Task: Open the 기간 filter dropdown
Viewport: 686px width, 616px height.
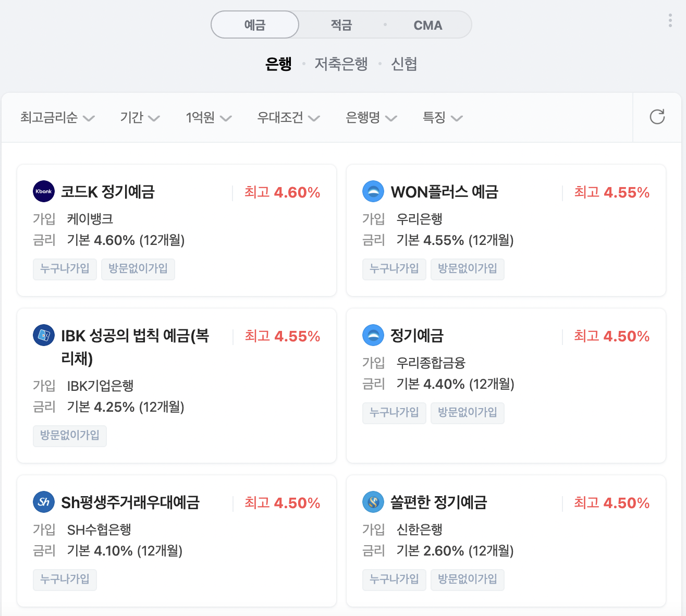Action: (x=140, y=117)
